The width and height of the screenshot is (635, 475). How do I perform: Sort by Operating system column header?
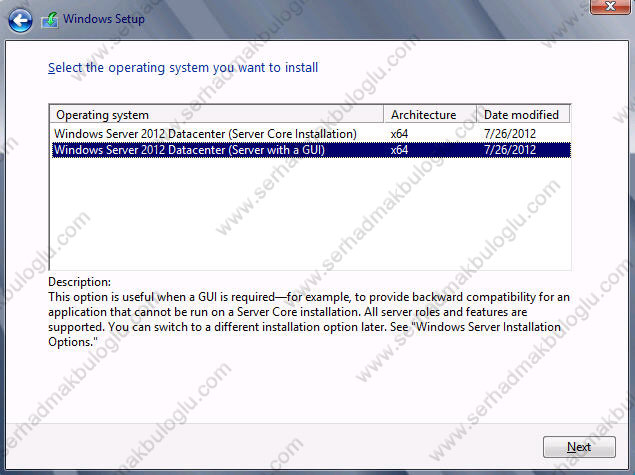click(217, 115)
